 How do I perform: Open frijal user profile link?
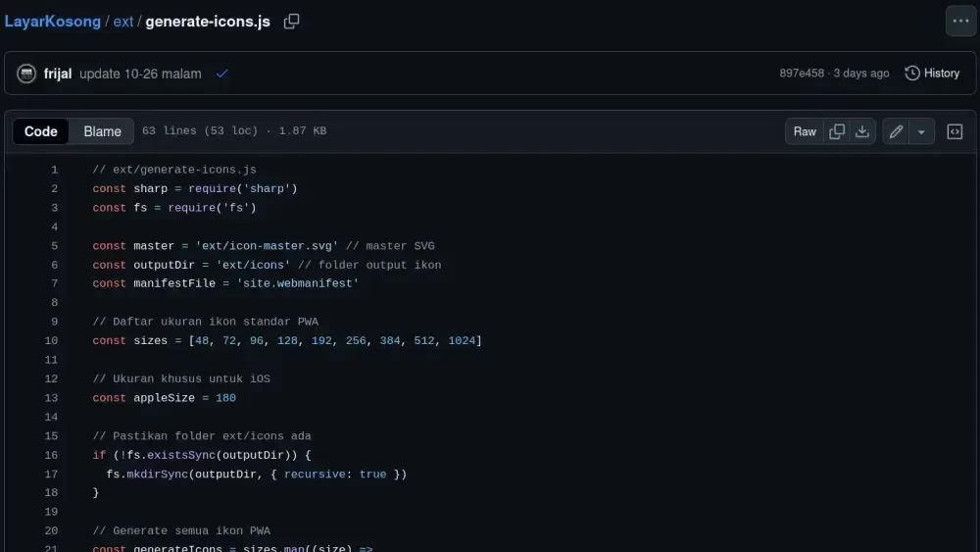58,74
